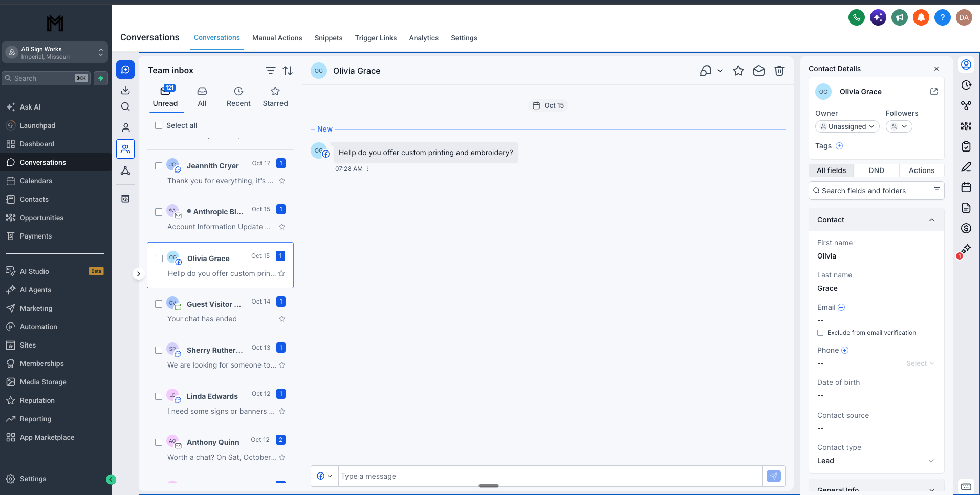Click the green phone dialer icon
980x495 pixels.
[857, 17]
